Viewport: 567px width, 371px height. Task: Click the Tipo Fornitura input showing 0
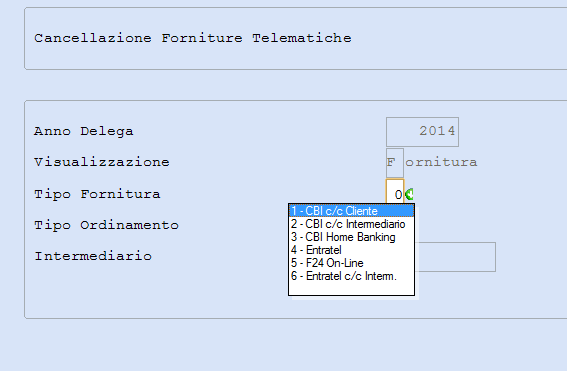[x=395, y=194]
